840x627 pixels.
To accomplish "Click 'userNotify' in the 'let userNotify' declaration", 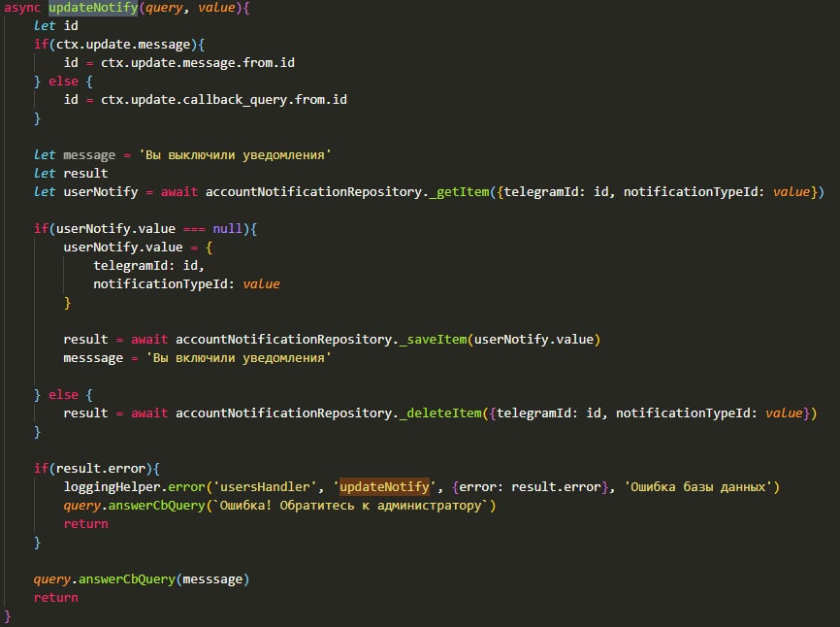I will click(x=101, y=192).
